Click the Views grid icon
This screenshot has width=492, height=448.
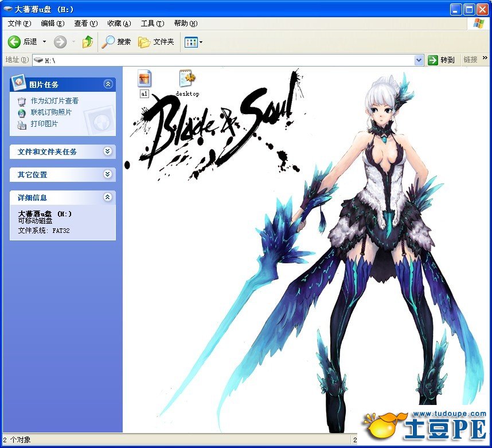[190, 42]
